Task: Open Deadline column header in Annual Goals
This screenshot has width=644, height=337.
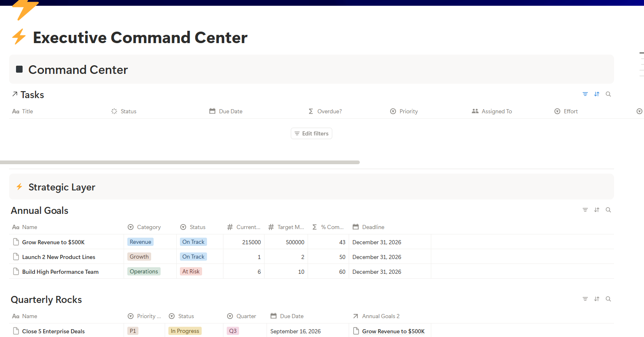Action: point(368,227)
